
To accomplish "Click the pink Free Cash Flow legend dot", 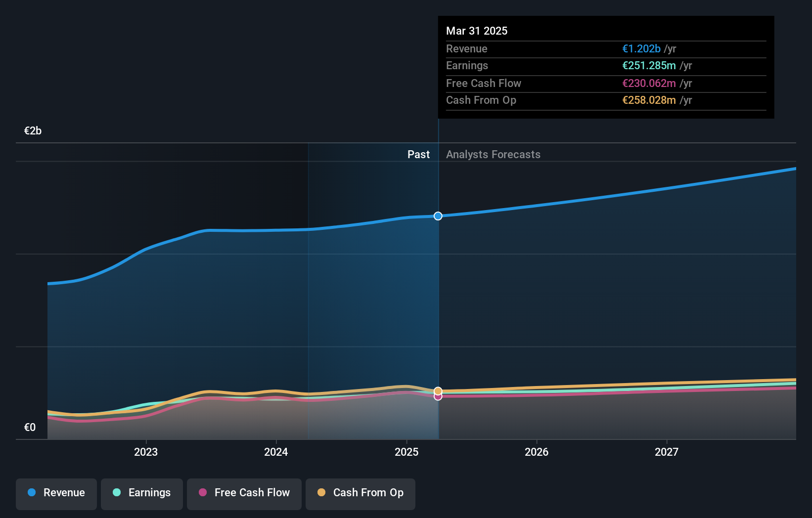I will (204, 493).
